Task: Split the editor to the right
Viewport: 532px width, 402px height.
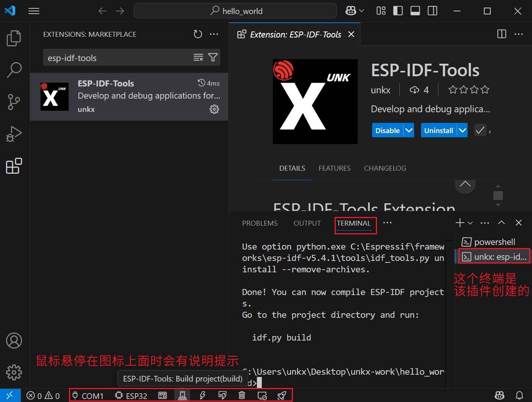Action: click(x=502, y=34)
